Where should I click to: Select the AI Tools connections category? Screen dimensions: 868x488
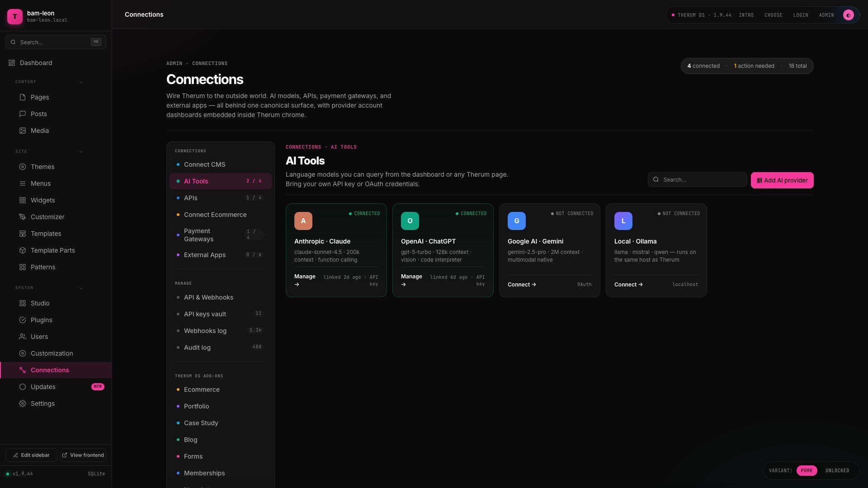click(221, 181)
